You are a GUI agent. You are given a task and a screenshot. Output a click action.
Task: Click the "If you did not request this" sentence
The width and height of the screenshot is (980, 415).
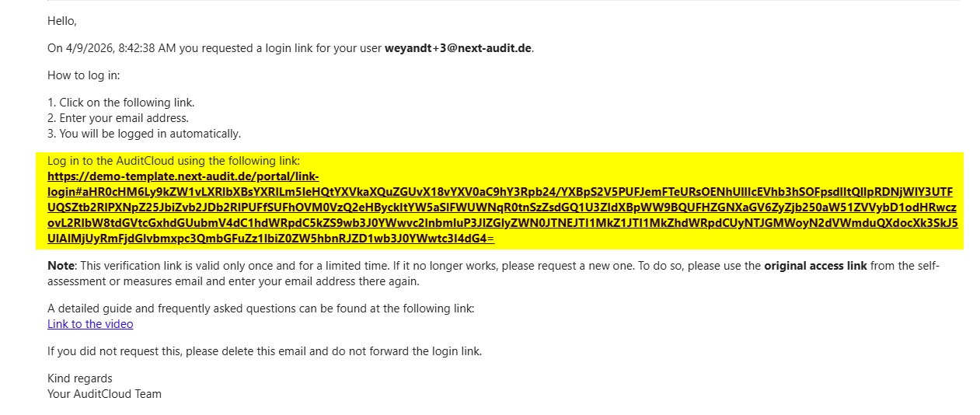coord(265,351)
